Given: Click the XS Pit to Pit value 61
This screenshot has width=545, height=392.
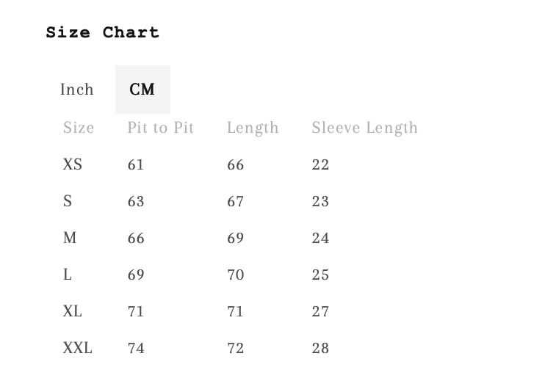Looking at the screenshot, I should (136, 164).
